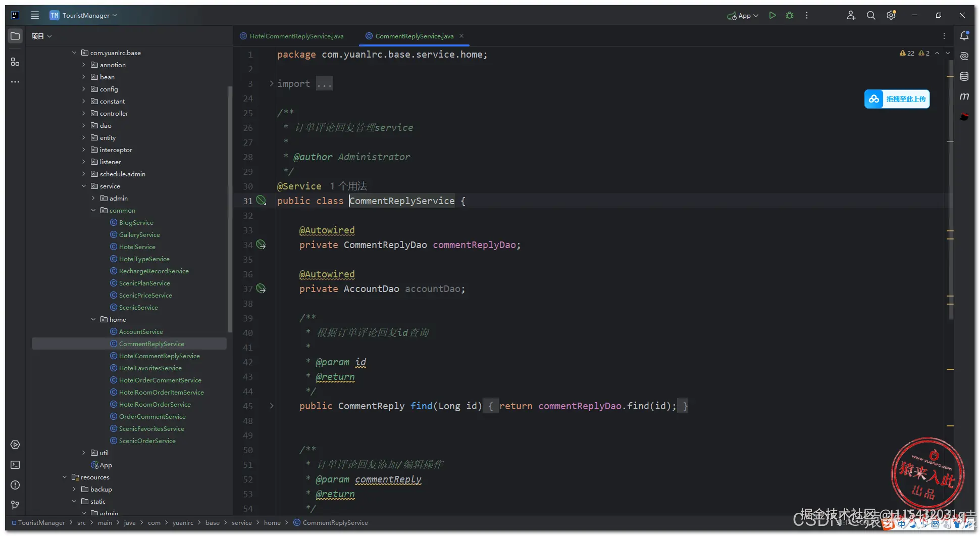Screen dimensions: 980x536
Task: Select the schedule.admin package
Action: pos(118,174)
